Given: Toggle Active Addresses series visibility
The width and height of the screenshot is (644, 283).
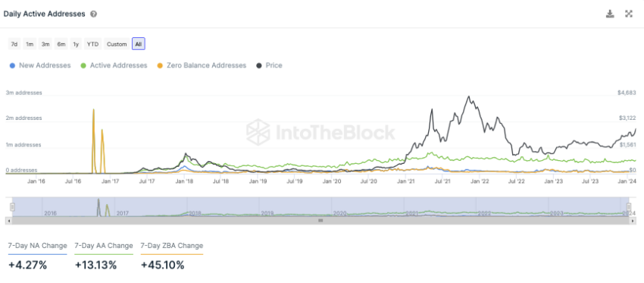Looking at the screenshot, I should (x=114, y=65).
